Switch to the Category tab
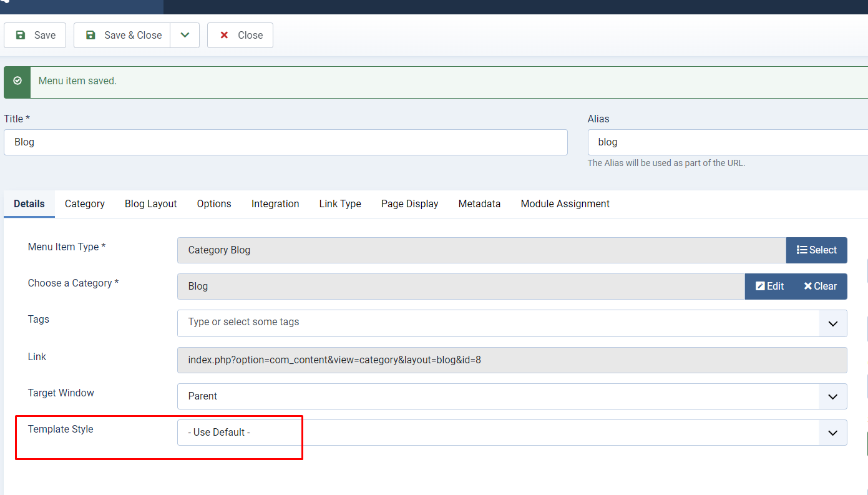 pos(85,204)
